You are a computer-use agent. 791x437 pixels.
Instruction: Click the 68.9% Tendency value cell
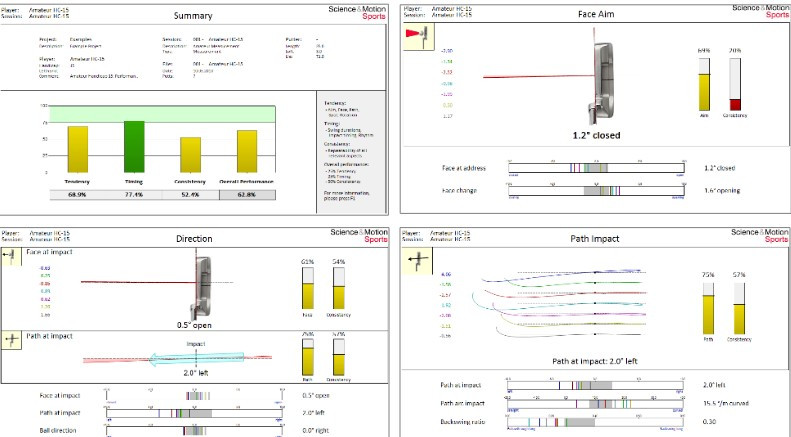pyautogui.click(x=77, y=193)
